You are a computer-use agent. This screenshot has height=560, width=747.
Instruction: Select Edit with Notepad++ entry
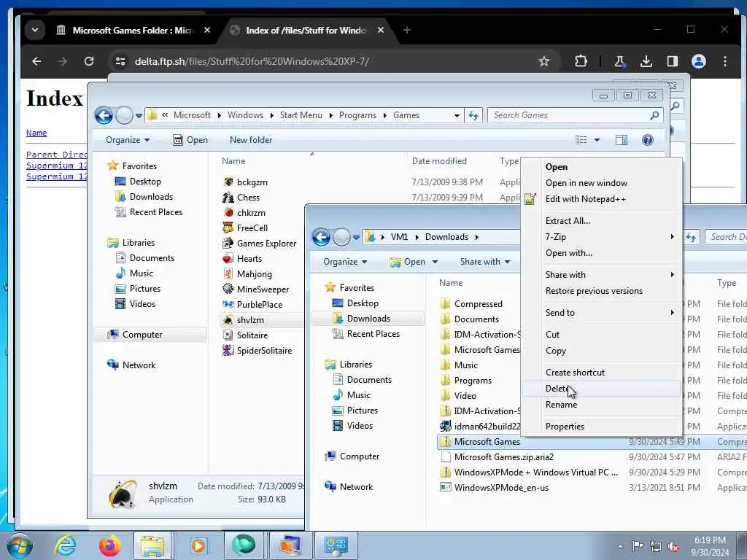[601, 199]
